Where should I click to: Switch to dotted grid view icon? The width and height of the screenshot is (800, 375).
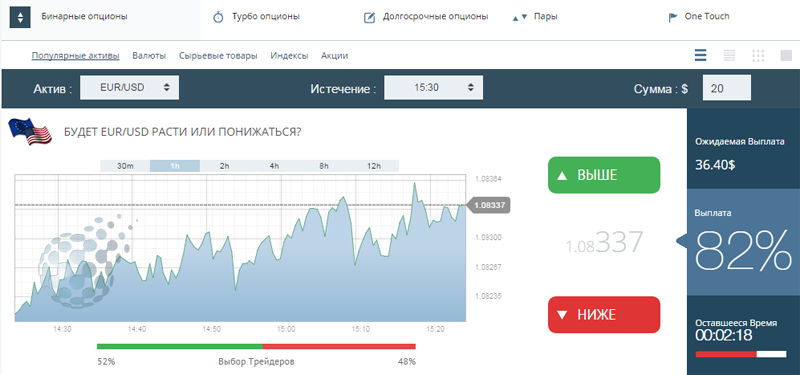pos(758,55)
